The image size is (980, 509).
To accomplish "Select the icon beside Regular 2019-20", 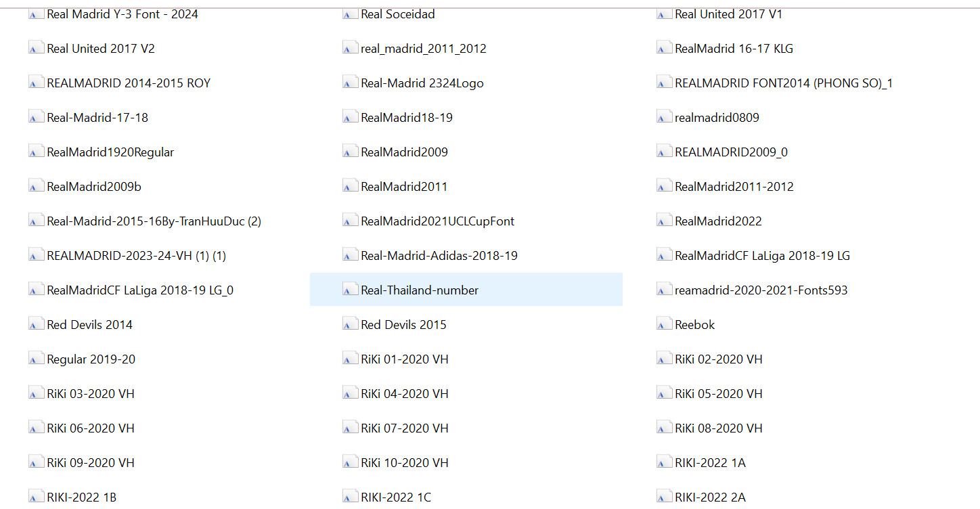I will tap(36, 359).
